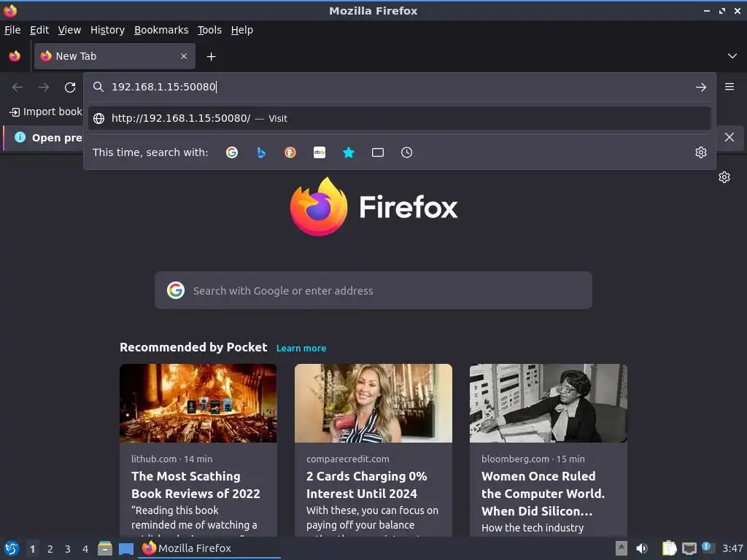Visit http://192.168.1.15:50080/ suggestion

click(x=399, y=118)
